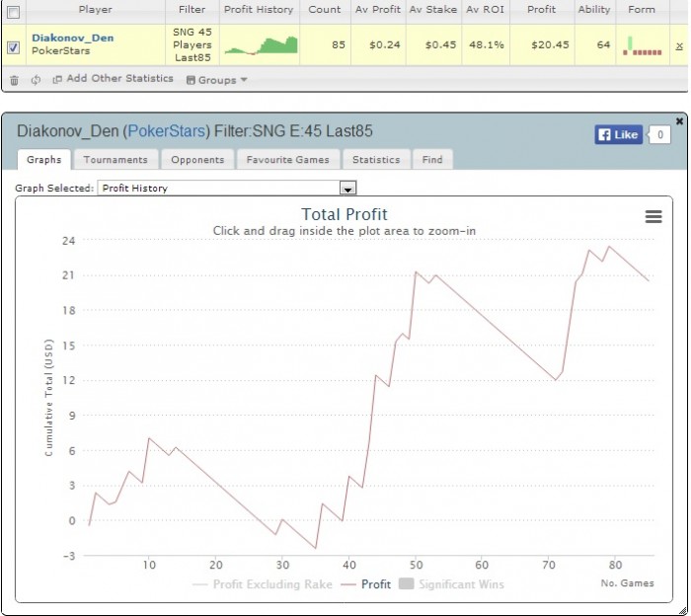Grab the panel resize handle corner

tap(684, 612)
